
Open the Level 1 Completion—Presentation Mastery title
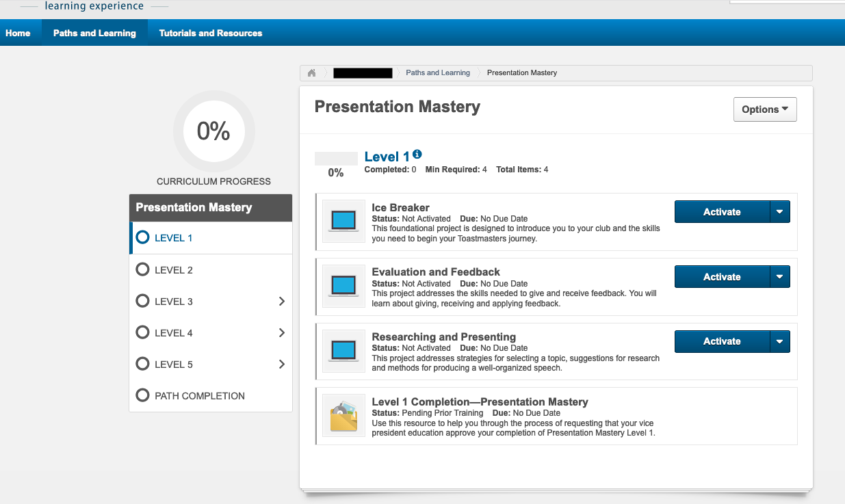(480, 402)
